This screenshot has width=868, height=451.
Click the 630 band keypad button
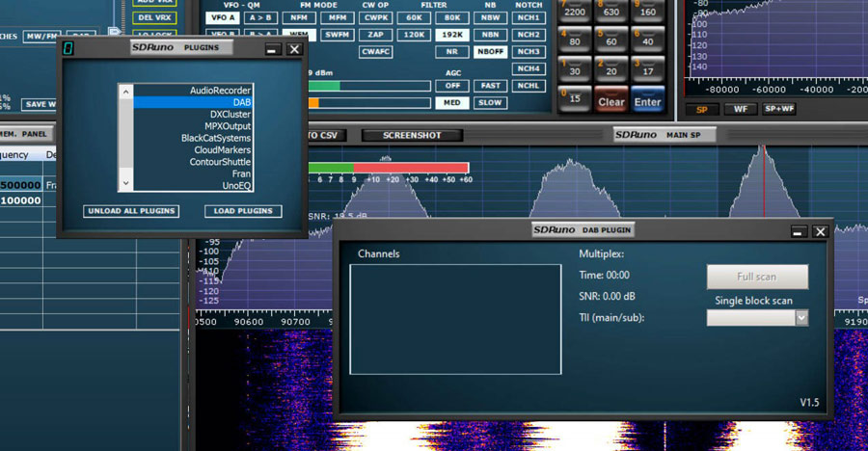611,11
